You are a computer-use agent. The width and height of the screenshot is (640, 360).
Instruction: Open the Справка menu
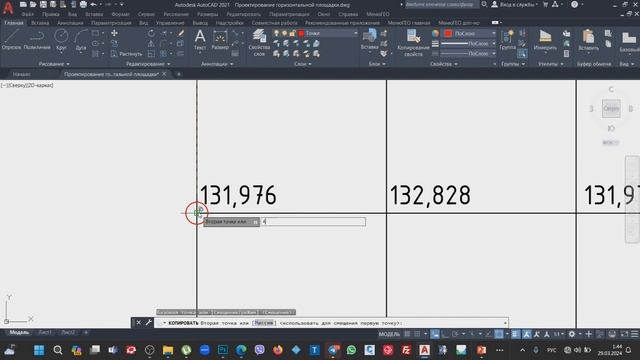(348, 14)
